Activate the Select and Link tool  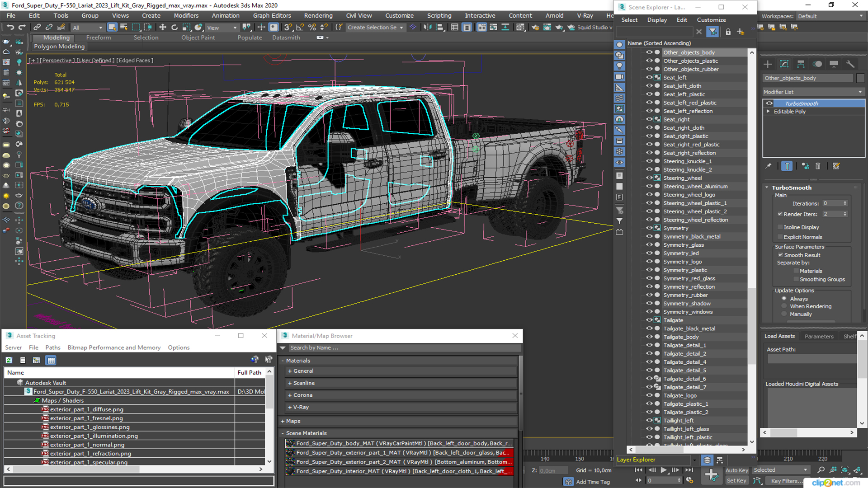coord(38,28)
